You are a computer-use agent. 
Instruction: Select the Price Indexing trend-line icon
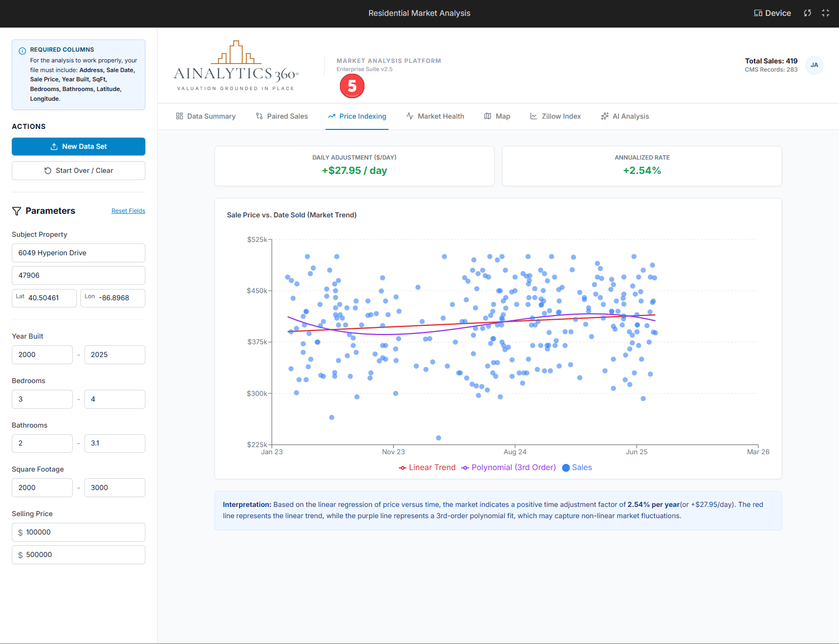coord(332,116)
